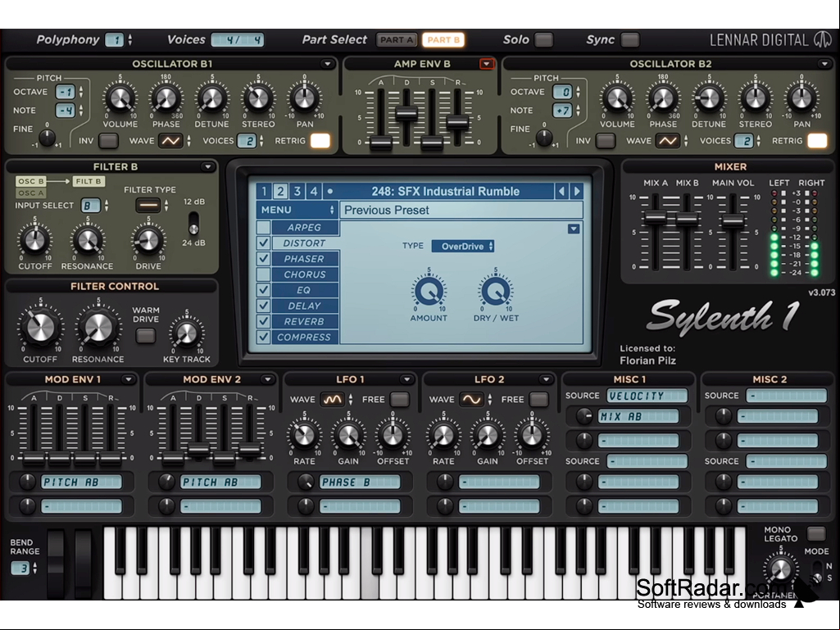The height and width of the screenshot is (630, 840).
Task: Open the COMPRESS effect tab
Action: [x=304, y=337]
